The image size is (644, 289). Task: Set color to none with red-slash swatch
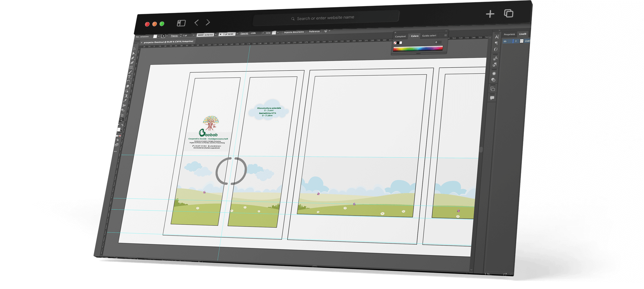(395, 43)
